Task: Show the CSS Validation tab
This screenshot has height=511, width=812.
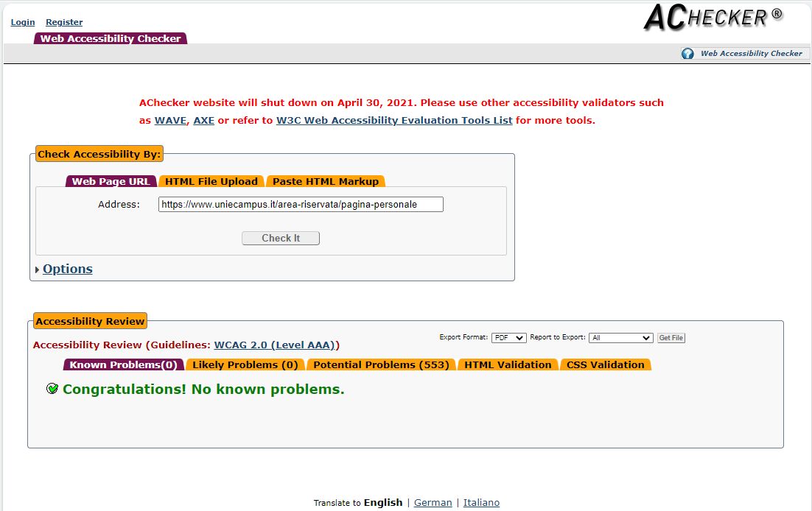Action: click(605, 365)
